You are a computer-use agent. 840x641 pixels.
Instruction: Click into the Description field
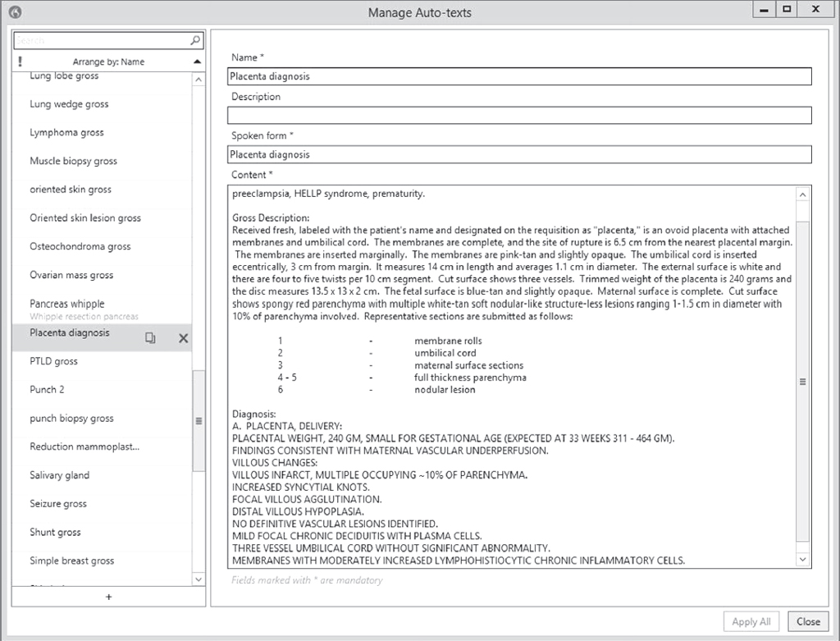point(519,116)
